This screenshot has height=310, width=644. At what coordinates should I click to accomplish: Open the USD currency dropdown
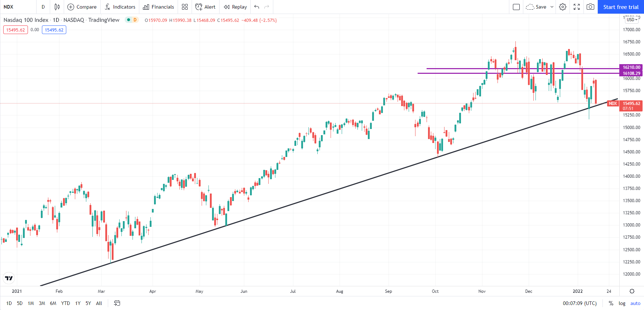632,19
